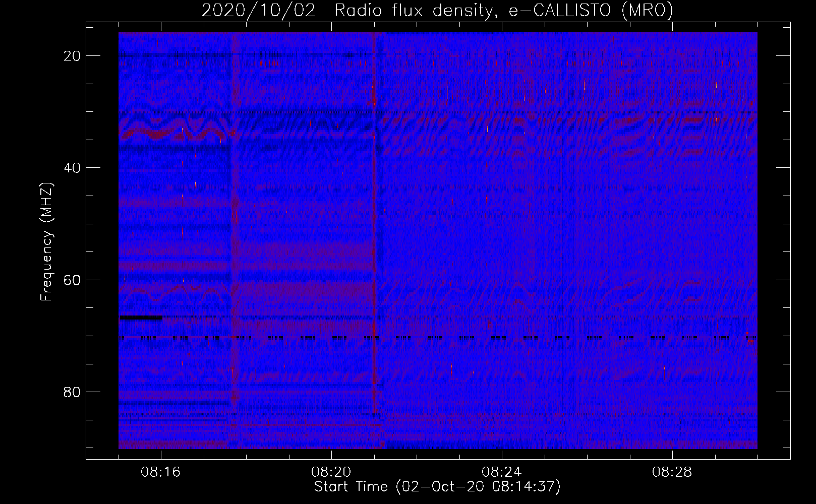Screen dimensions: 816x504
Task: Click the "08:28" time tick label
Action: (672, 472)
